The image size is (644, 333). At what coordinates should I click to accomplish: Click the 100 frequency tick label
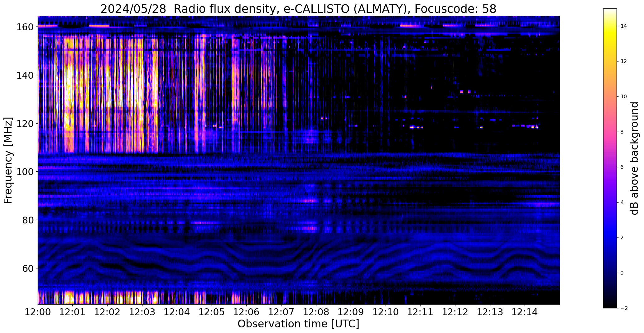point(25,172)
